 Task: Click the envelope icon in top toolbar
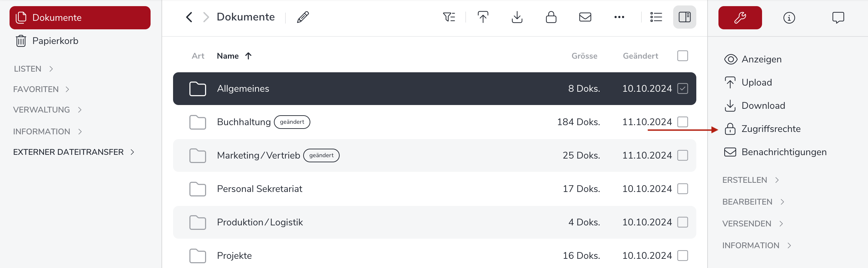pos(585,17)
